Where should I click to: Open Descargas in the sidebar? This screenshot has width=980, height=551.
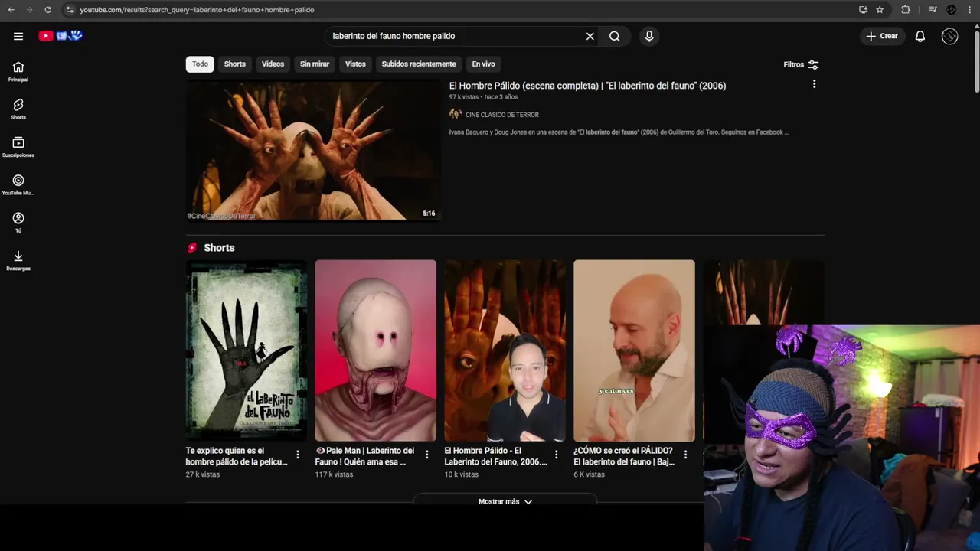18,261
